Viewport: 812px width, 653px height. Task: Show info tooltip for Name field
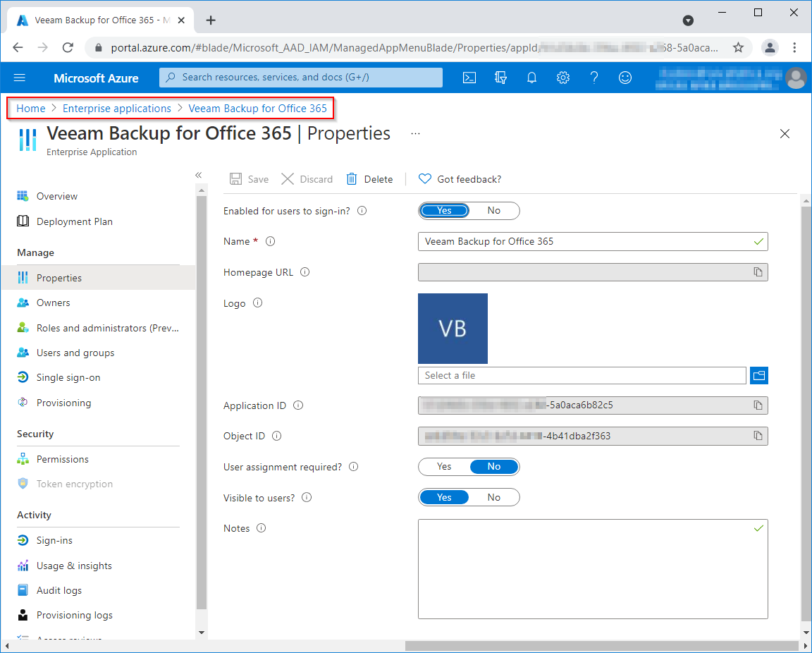[271, 241]
